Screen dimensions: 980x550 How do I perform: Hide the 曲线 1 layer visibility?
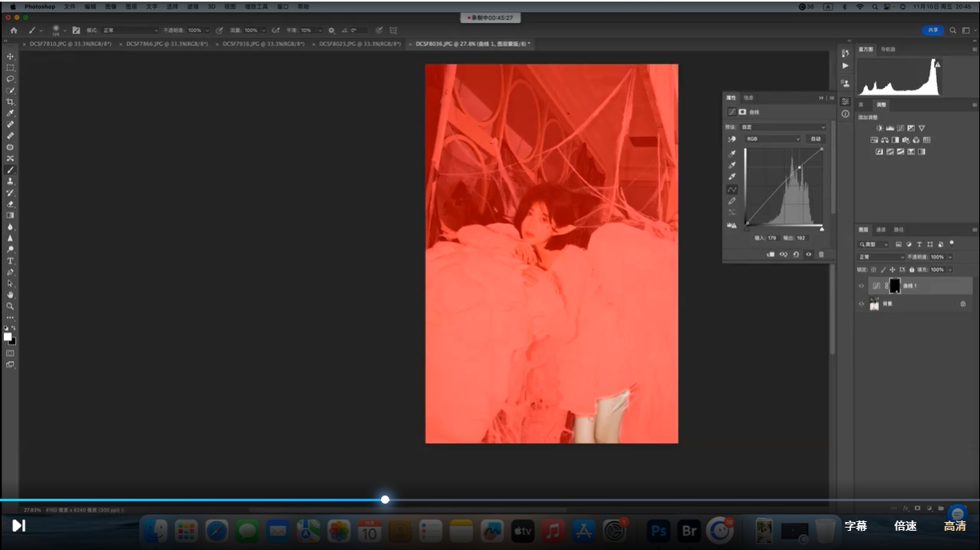coord(862,286)
